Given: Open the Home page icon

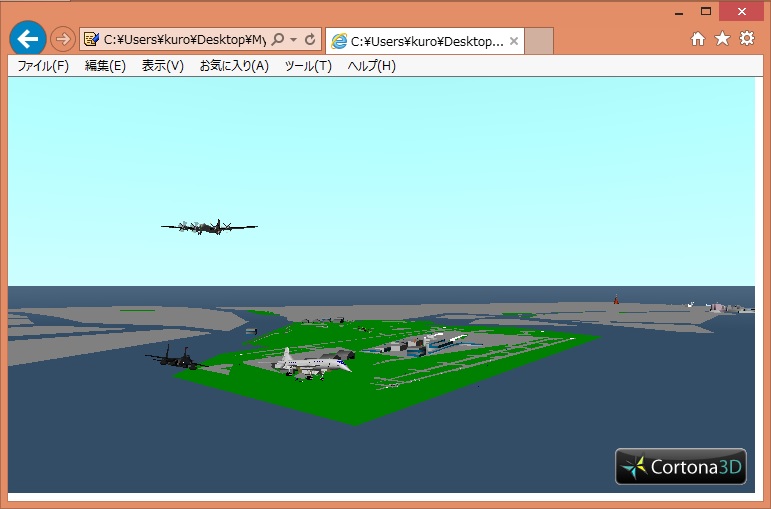Looking at the screenshot, I should tap(698, 39).
